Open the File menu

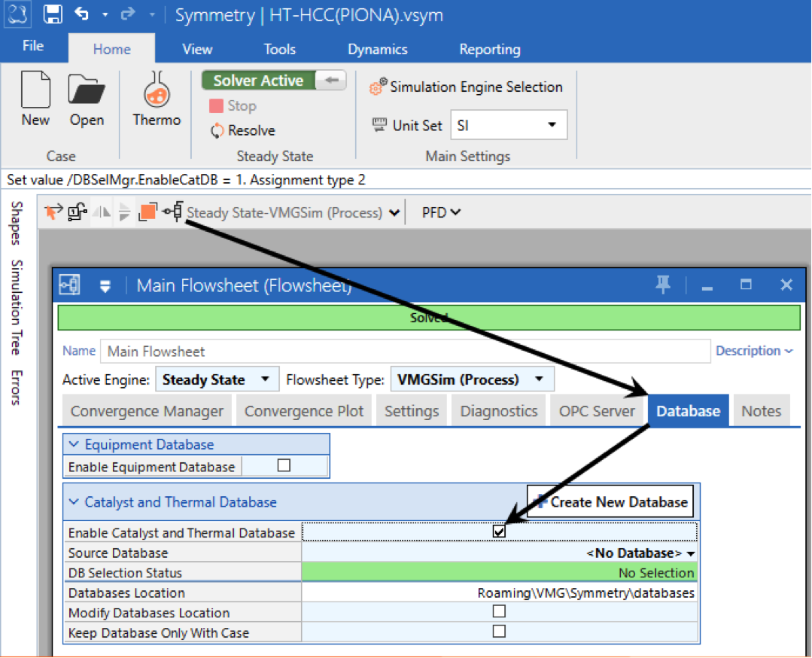click(33, 46)
